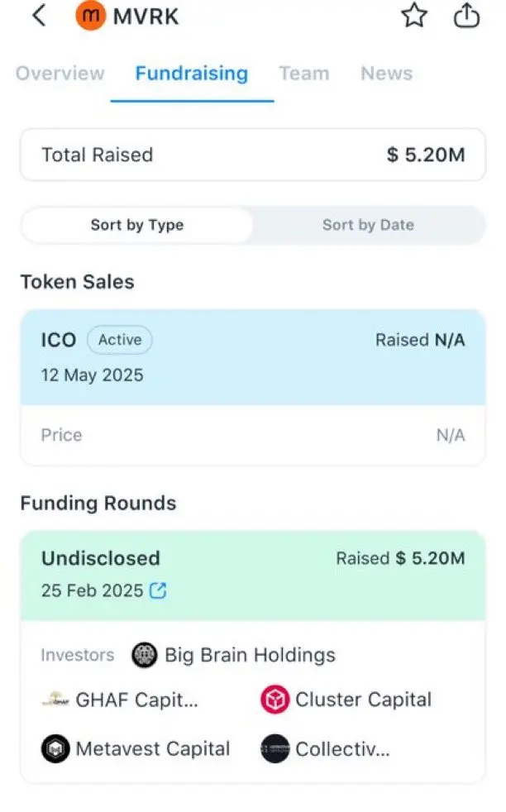The width and height of the screenshot is (506, 812).
Task: Open external link icon next to 25 Feb 2025
Action: [x=158, y=590]
